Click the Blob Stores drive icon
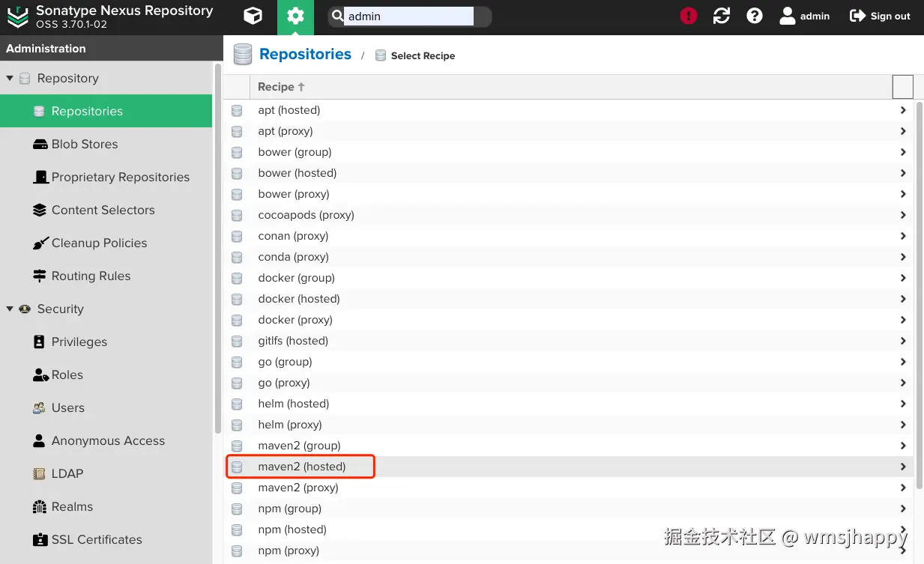Image resolution: width=924 pixels, height=564 pixels. [x=40, y=144]
